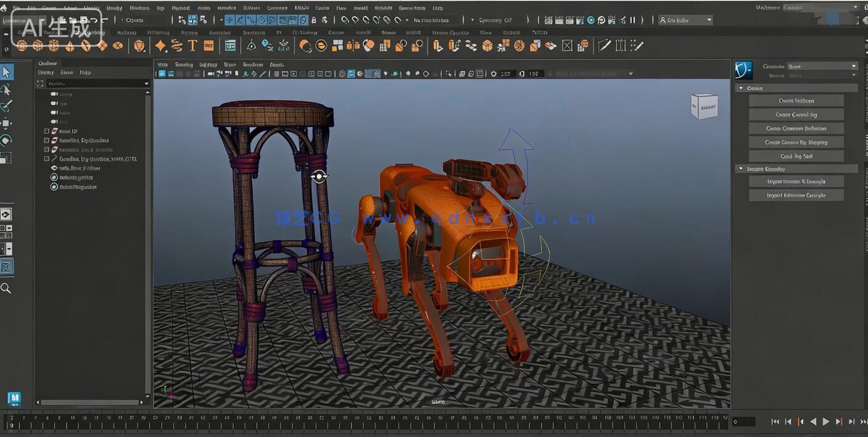
Task: Open the Panels menu of the viewport
Action: click(x=276, y=64)
